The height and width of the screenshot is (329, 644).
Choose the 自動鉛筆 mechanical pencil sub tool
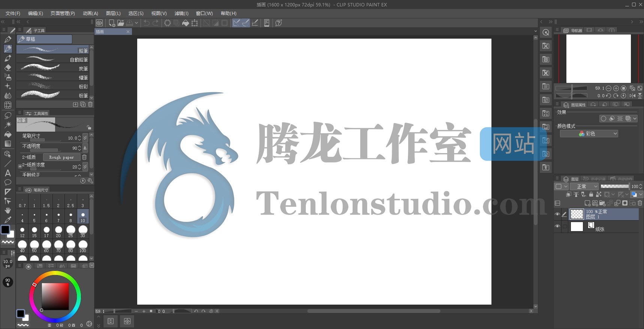52,59
